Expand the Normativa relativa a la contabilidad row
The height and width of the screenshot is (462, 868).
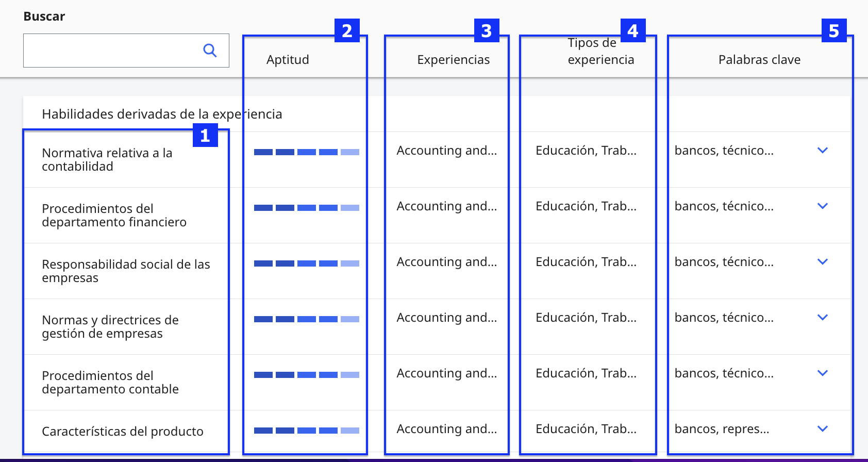[x=823, y=150]
